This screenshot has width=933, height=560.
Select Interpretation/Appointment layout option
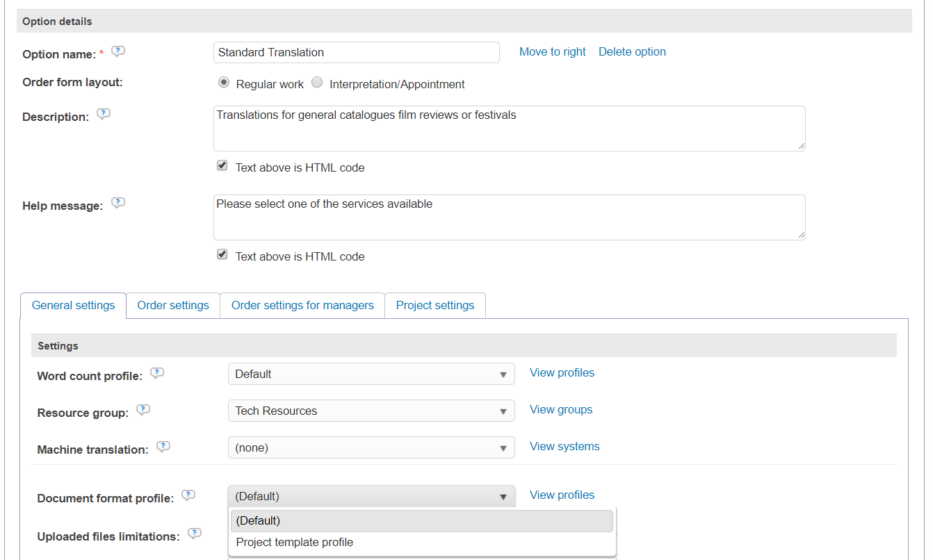click(x=317, y=83)
